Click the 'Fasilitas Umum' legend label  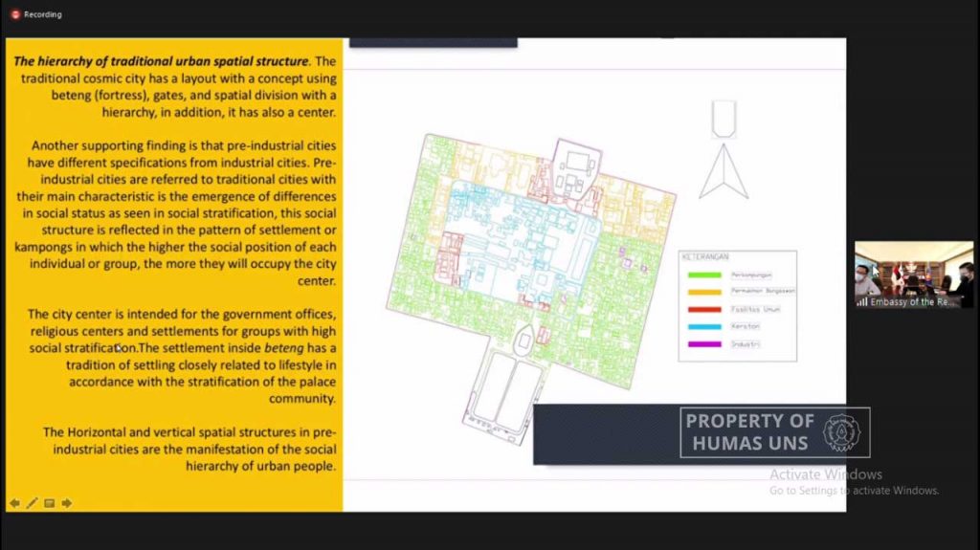(x=756, y=309)
